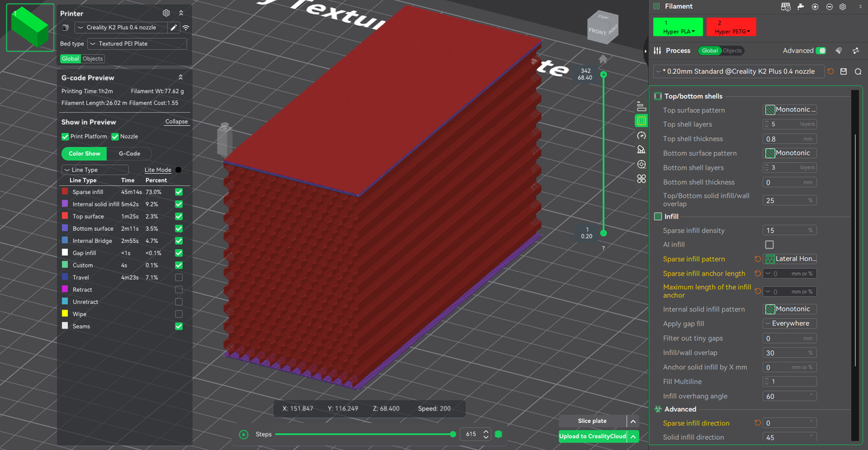
Task: Click Upload to CrealityCloud button
Action: pyautogui.click(x=592, y=436)
